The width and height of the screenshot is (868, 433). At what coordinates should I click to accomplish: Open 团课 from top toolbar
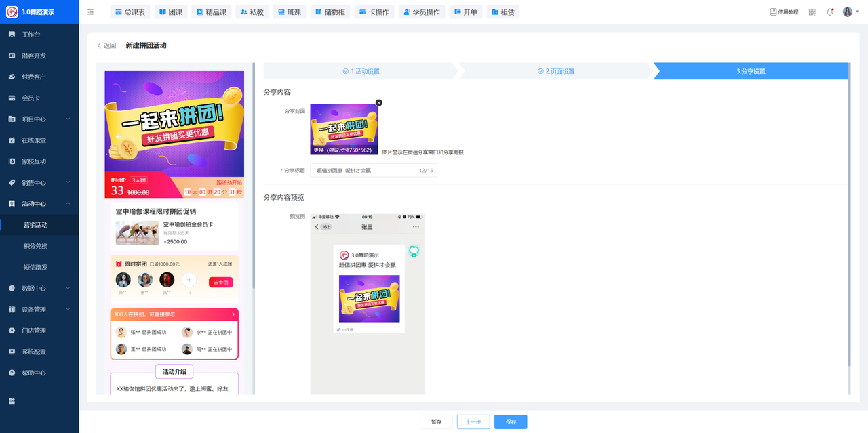172,12
